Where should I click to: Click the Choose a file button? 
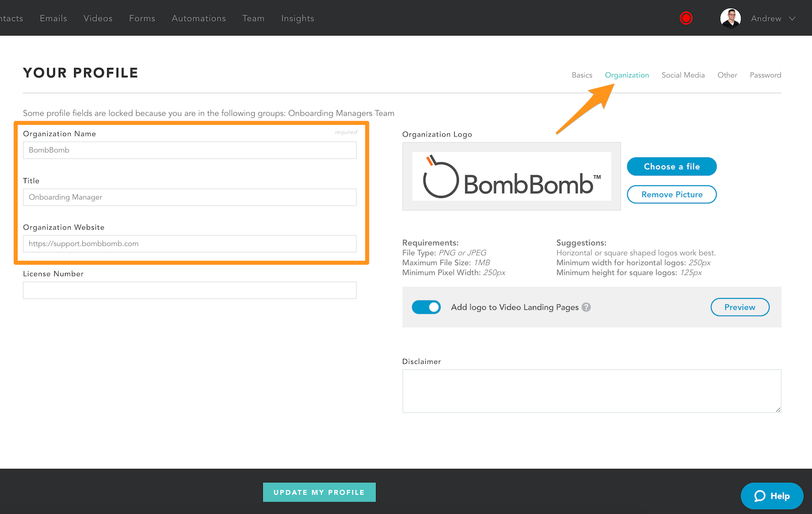click(x=672, y=166)
